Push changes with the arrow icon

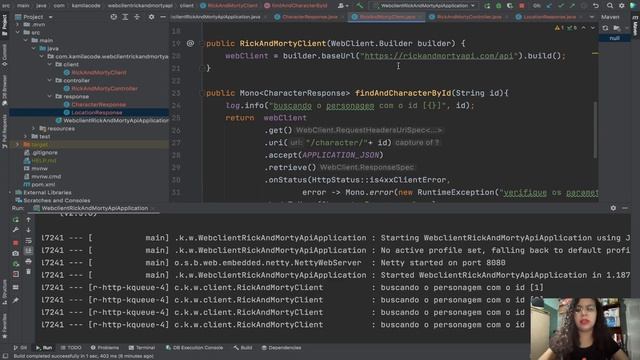coord(572,6)
